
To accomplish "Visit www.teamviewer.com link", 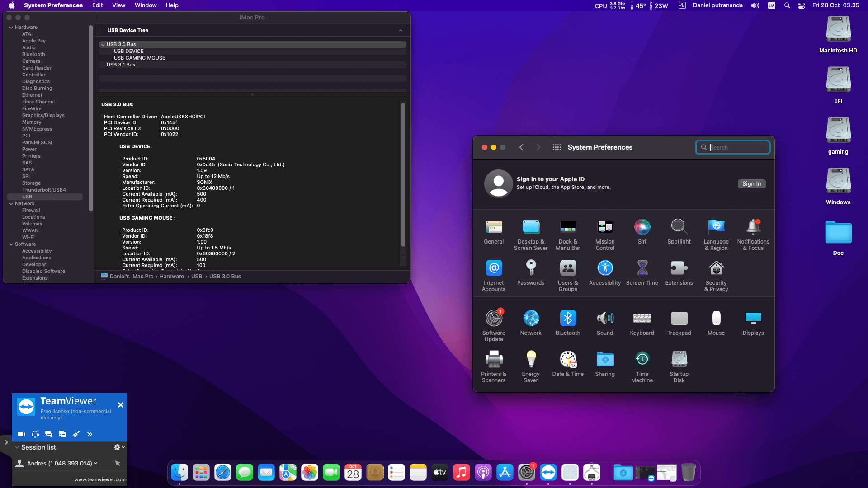I will point(100,480).
